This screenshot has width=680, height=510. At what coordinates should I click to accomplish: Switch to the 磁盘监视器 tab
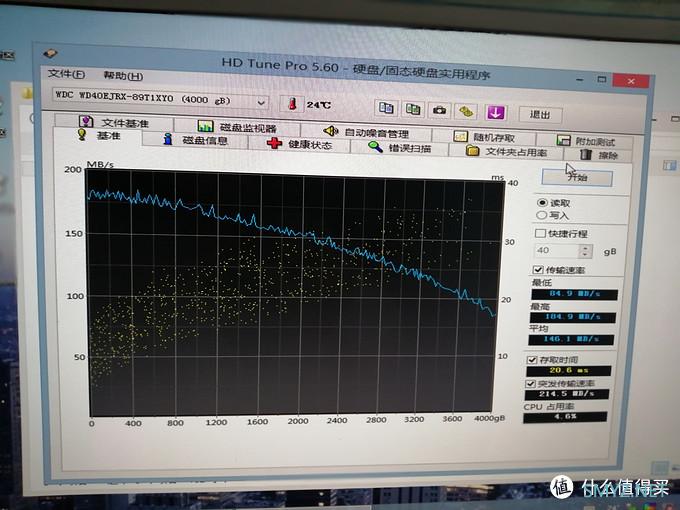(x=237, y=127)
